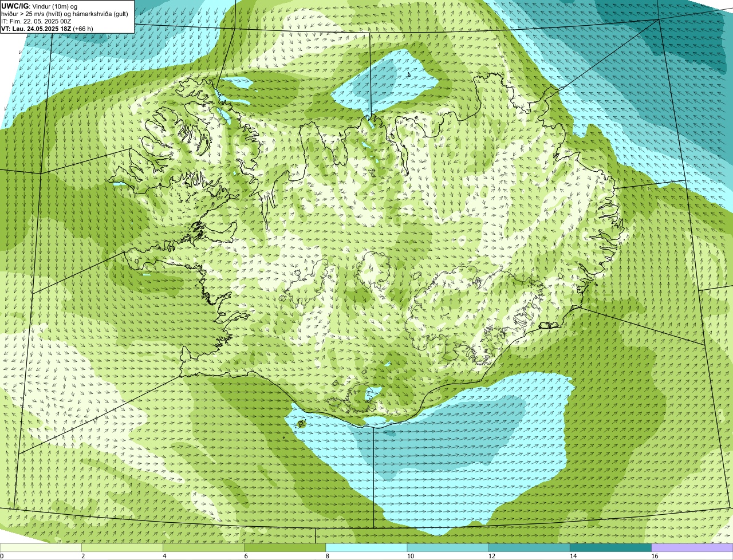Click the turquoise 10–12 m/s scale segment
This screenshot has height=560, width=733.
(448, 547)
